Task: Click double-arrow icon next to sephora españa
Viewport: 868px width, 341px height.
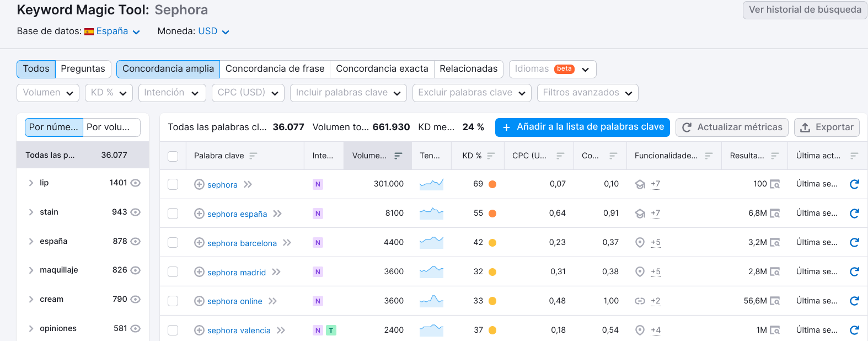Action: click(277, 214)
